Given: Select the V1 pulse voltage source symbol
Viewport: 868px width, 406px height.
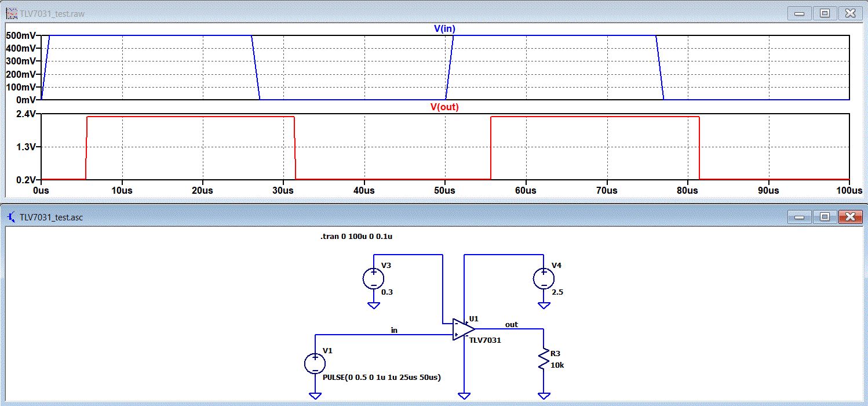Looking at the screenshot, I should tap(315, 364).
